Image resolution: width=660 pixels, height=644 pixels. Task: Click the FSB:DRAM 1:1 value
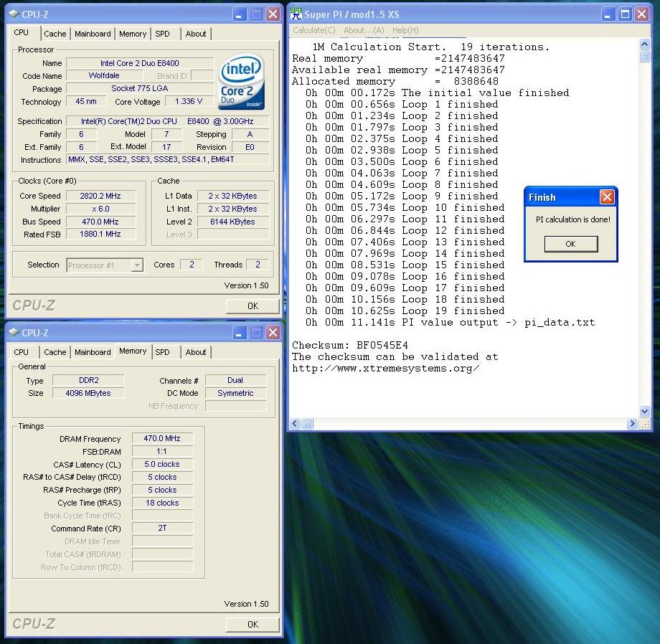pyautogui.click(x=162, y=451)
